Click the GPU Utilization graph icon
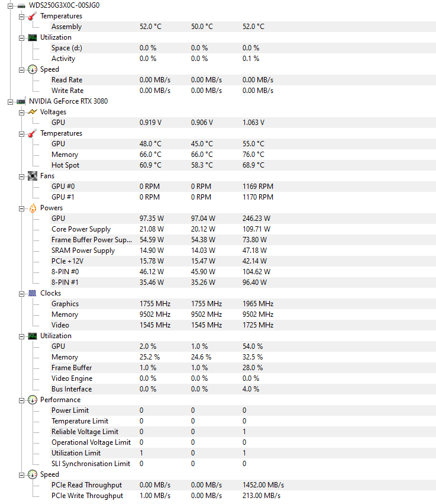 [33, 336]
